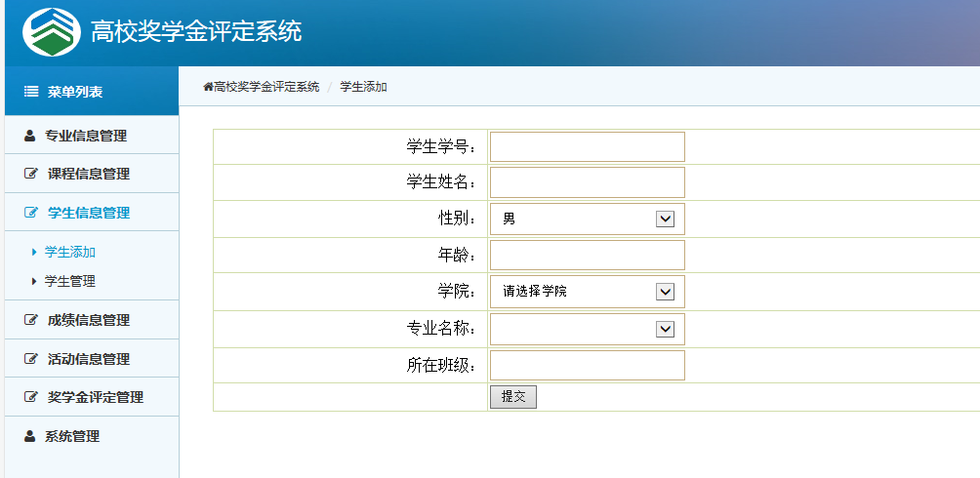Click the edit icon next to 成绩信息管理
Screen dimensions: 980x478
point(30,320)
